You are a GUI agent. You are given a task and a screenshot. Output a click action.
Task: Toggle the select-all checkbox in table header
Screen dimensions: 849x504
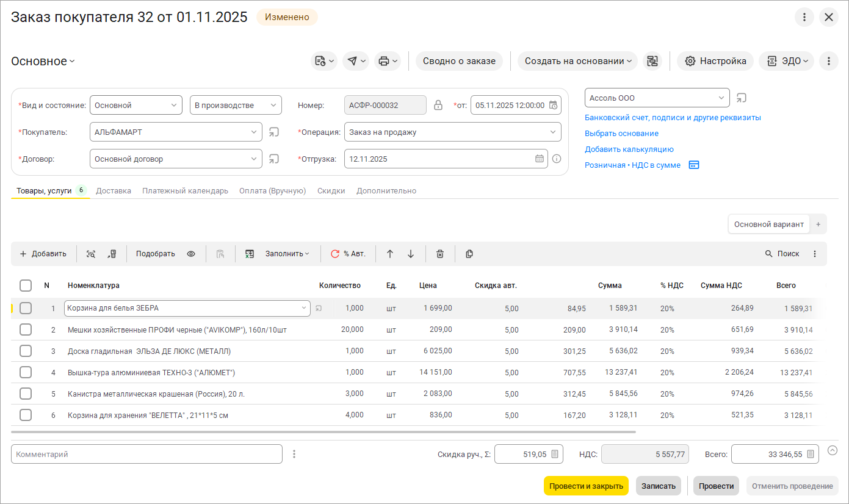(26, 286)
